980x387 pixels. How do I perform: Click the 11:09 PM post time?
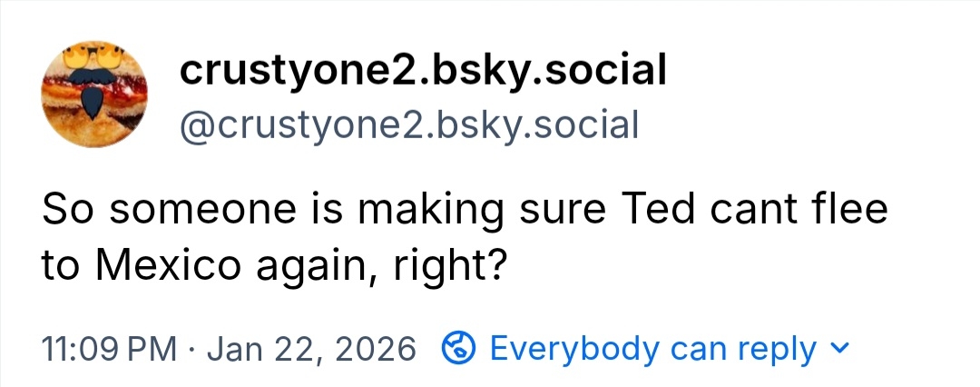[x=108, y=349]
